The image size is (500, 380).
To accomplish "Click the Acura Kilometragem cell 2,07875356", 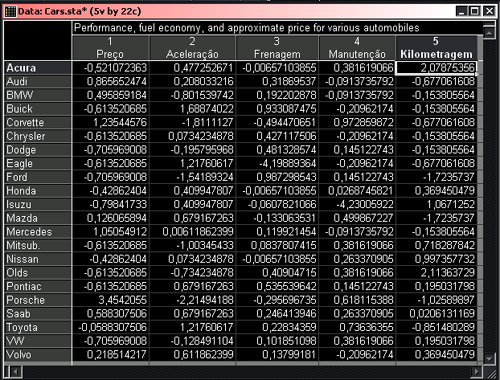I will click(436, 68).
